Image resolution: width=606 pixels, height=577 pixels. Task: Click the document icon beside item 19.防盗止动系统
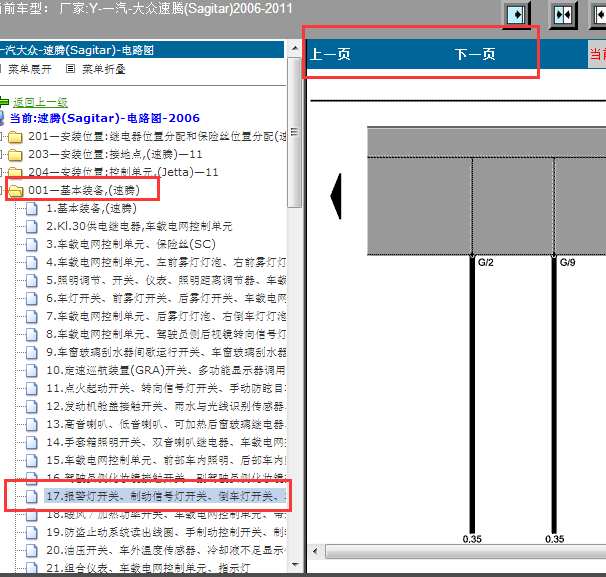32,533
